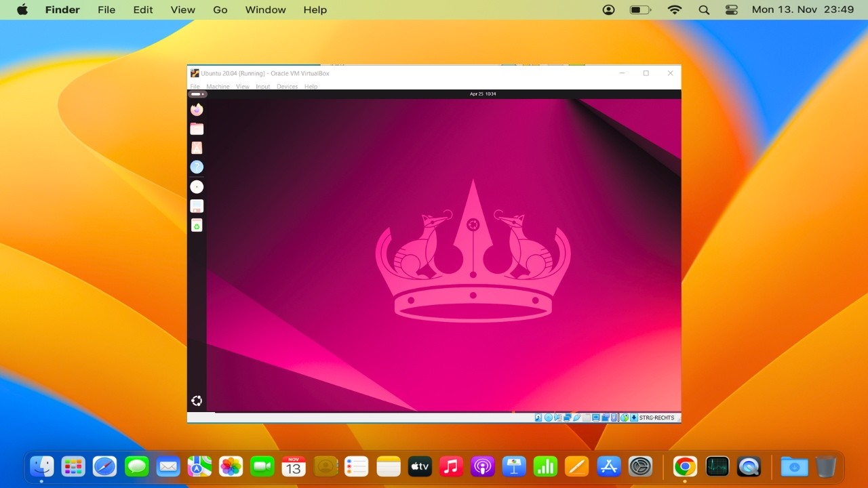Click the Wi-Fi status icon

coord(674,9)
